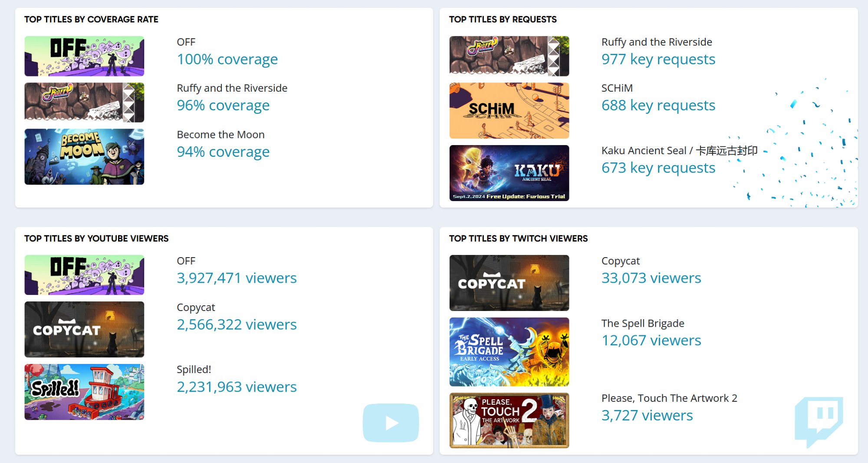The height and width of the screenshot is (463, 868).
Task: Select Please, Touch The Artwork 2 thumbnail
Action: coord(509,420)
